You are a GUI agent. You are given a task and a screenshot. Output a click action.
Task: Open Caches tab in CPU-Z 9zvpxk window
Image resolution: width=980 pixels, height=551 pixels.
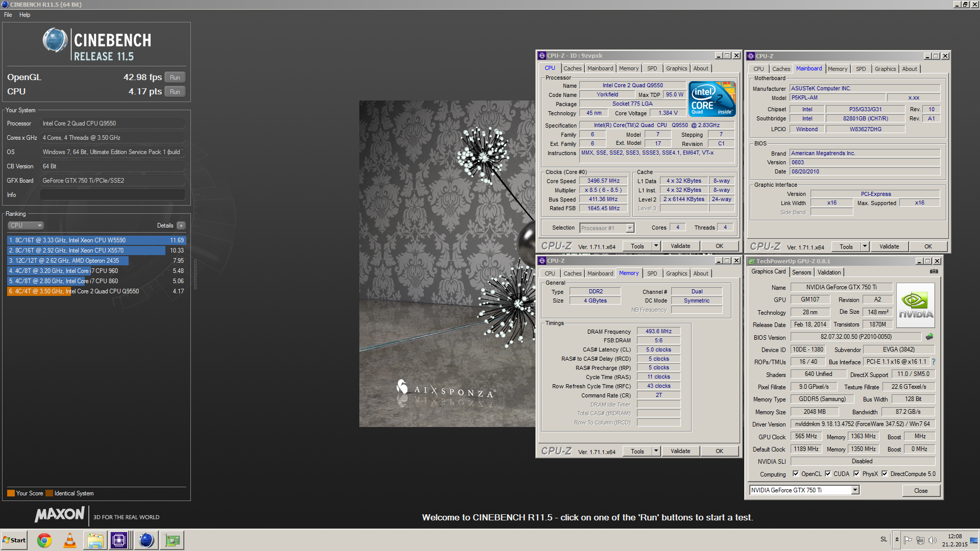coord(572,68)
